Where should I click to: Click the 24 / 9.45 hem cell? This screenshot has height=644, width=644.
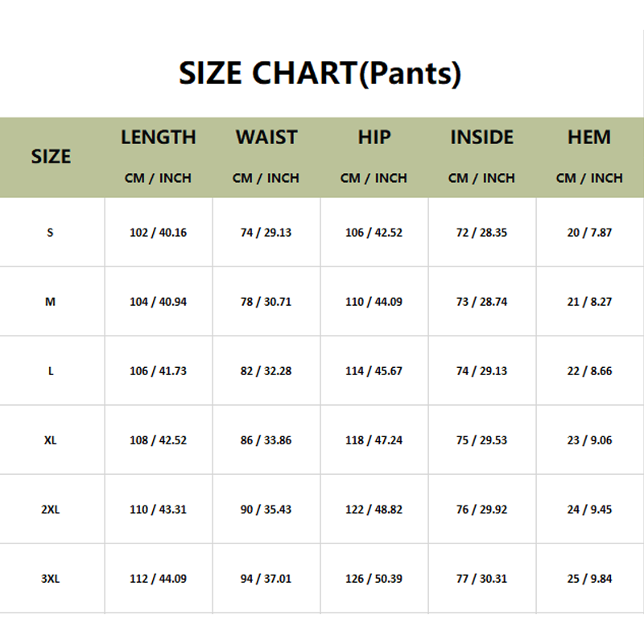click(589, 510)
